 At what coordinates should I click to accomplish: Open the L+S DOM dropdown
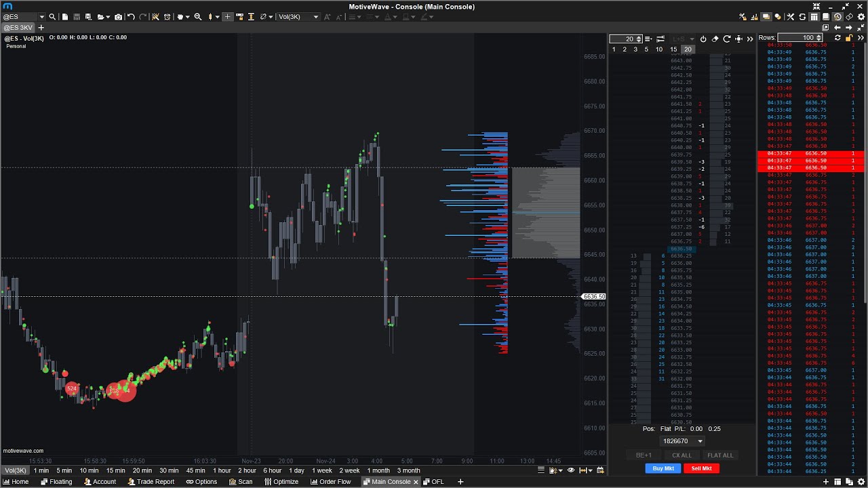point(684,39)
